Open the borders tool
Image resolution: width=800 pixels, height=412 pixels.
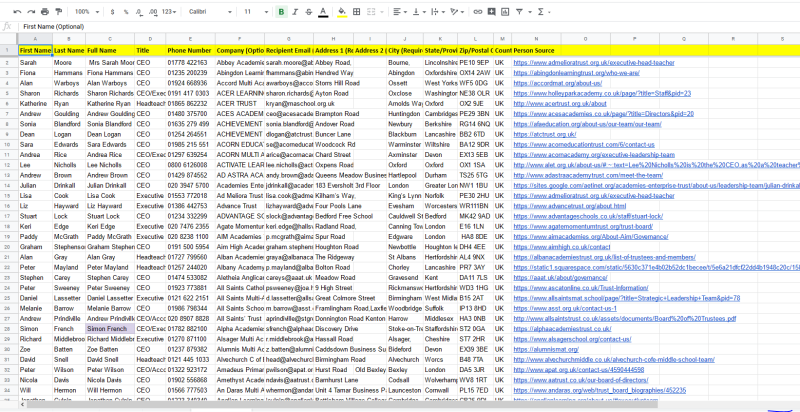click(357, 12)
